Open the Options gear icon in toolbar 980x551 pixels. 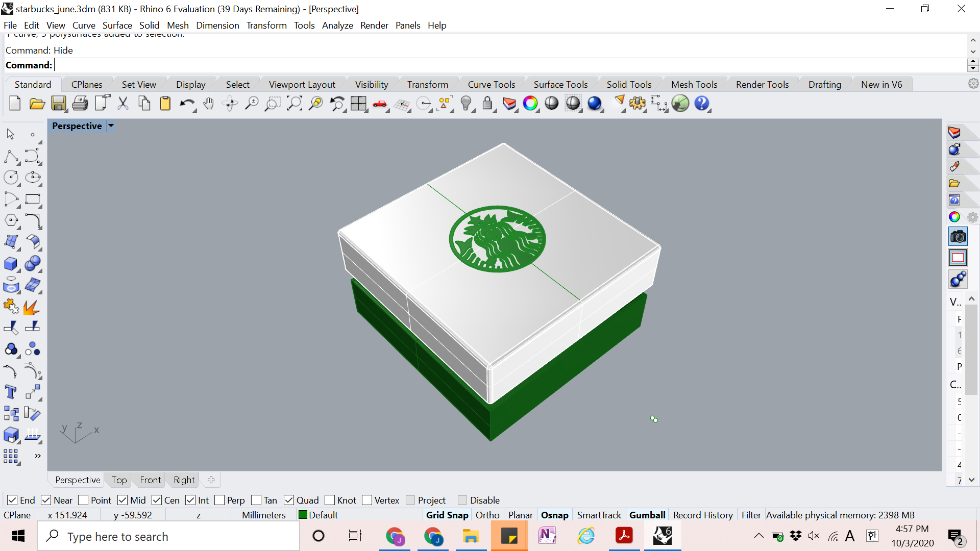pyautogui.click(x=637, y=104)
